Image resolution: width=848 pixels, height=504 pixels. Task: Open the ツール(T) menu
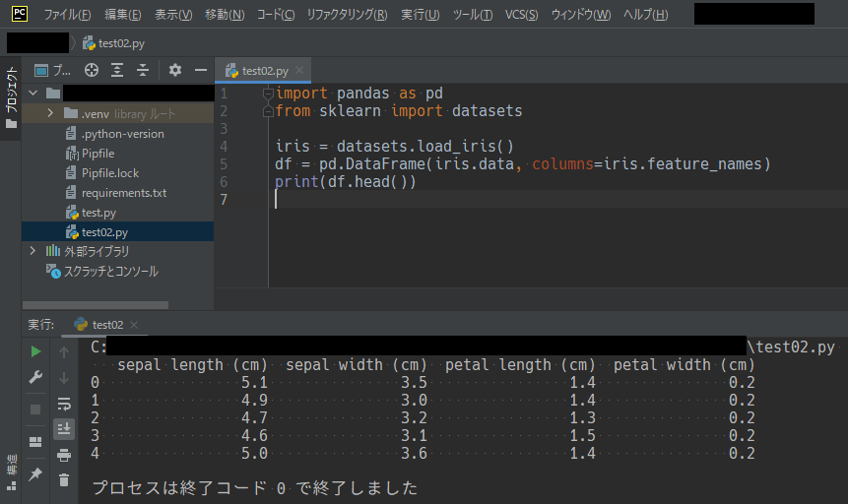coord(473,15)
